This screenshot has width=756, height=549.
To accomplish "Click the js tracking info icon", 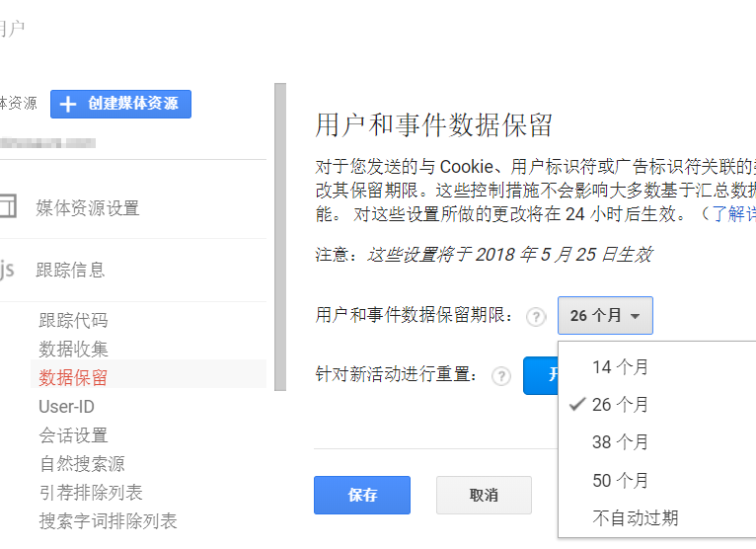I will click(7, 270).
